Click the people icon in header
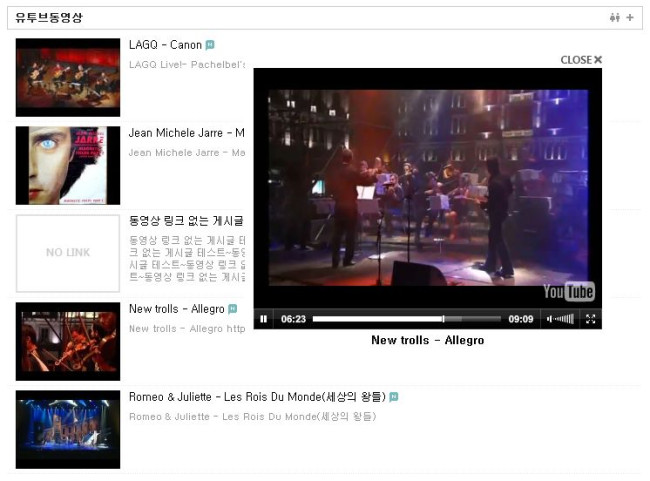Image resolution: width=650 pixels, height=481 pixels. click(x=615, y=18)
